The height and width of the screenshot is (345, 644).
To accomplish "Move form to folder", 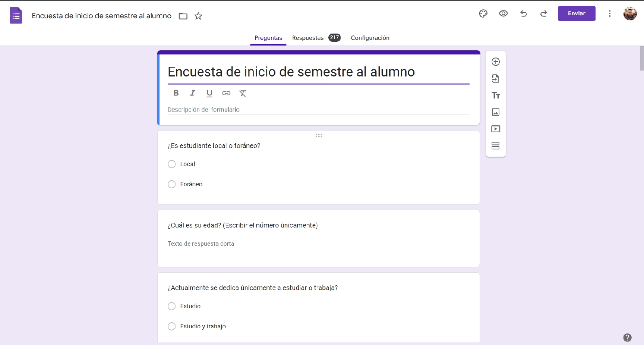I will pos(183,16).
